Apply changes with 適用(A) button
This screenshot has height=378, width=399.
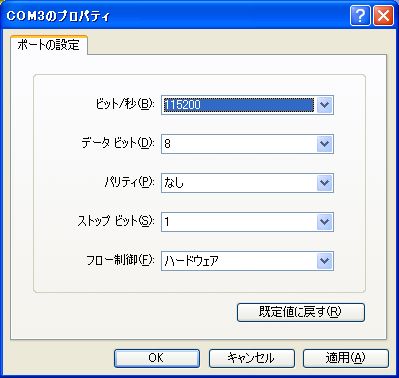coord(346,358)
